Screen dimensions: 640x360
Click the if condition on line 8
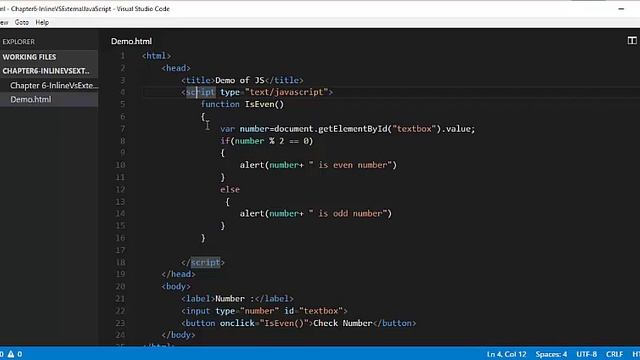coord(267,141)
